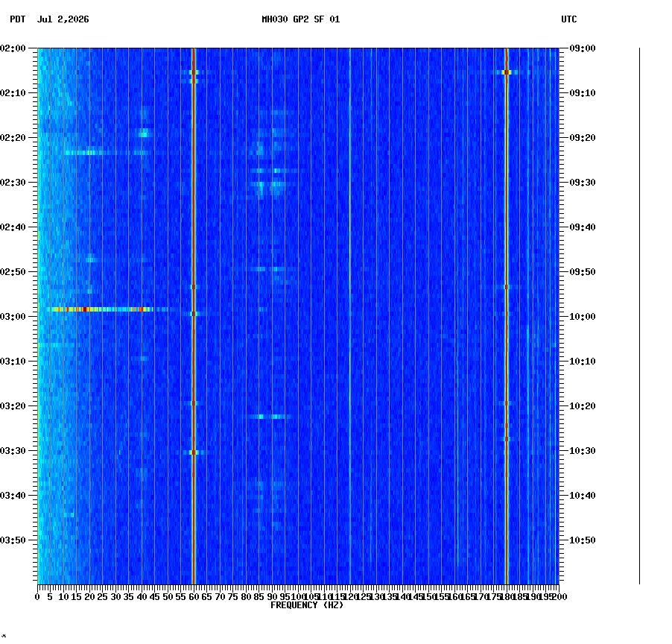Click the 'FREQUENCY (HZ)' axis label
Screen dimensions: 672x644
pos(307,605)
